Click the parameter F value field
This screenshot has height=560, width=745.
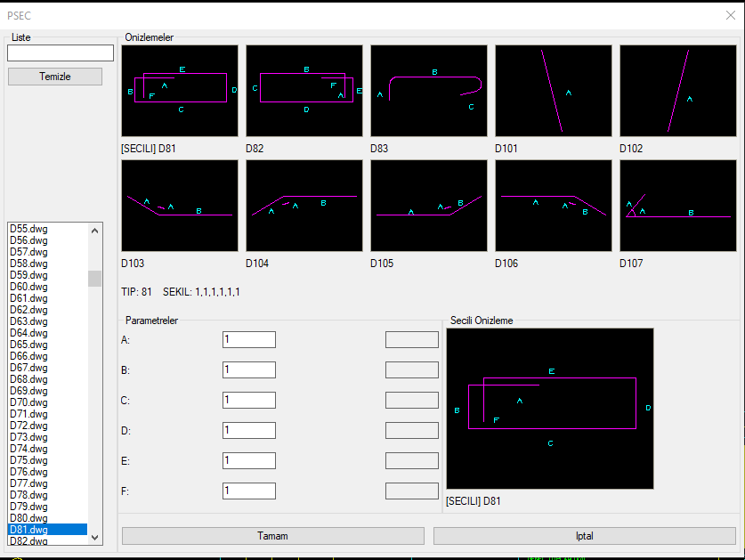[249, 491]
